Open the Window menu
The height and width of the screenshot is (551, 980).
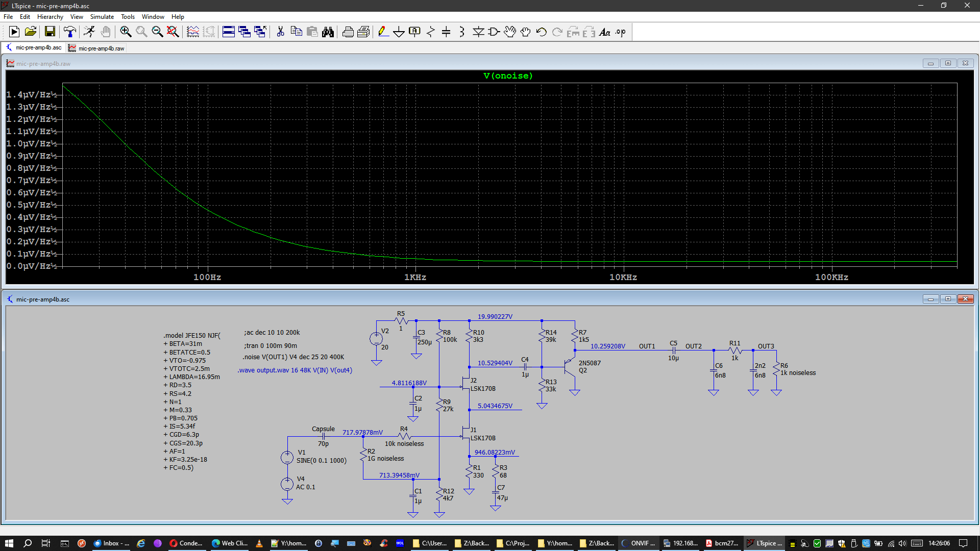[x=153, y=16]
